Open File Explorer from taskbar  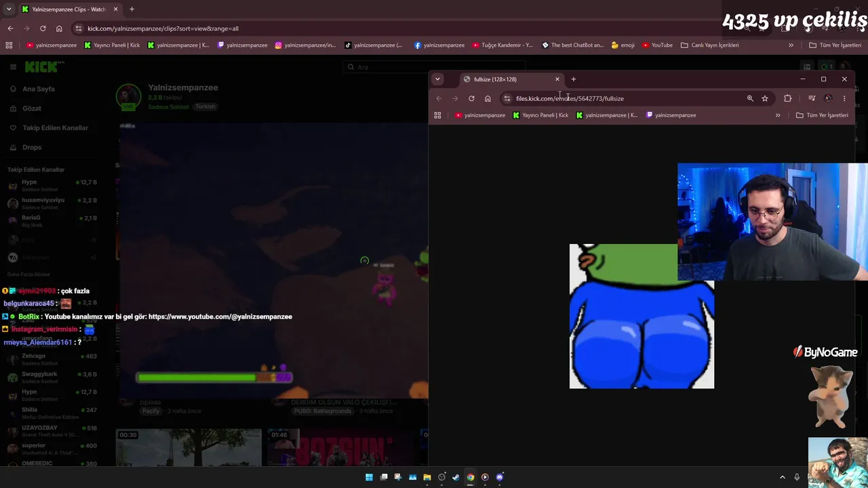click(427, 477)
